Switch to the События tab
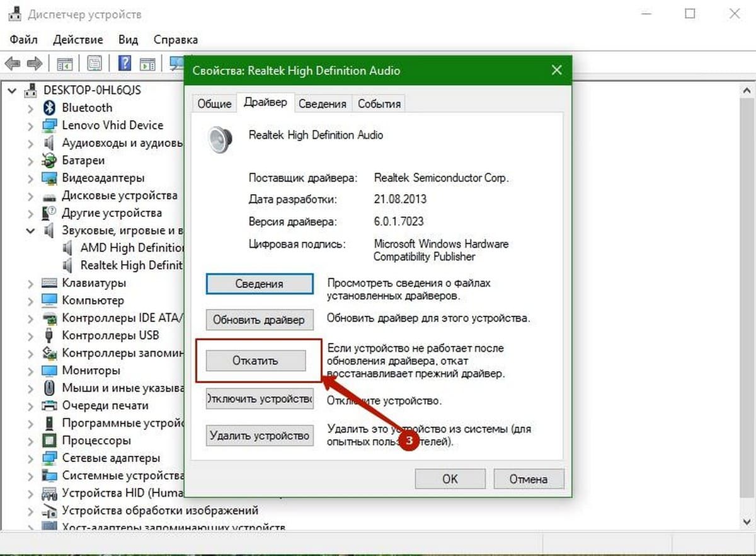Image resolution: width=756 pixels, height=556 pixels. 379,104
